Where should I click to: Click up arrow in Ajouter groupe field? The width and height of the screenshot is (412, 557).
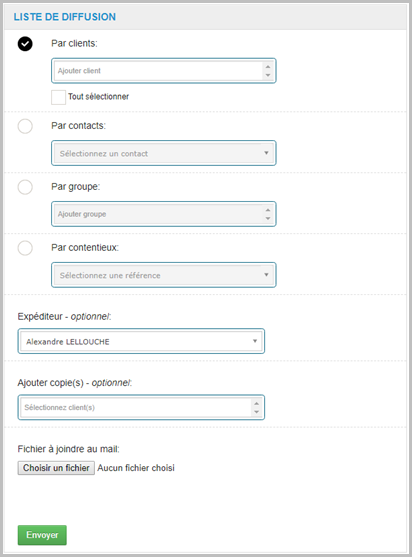[268, 210]
